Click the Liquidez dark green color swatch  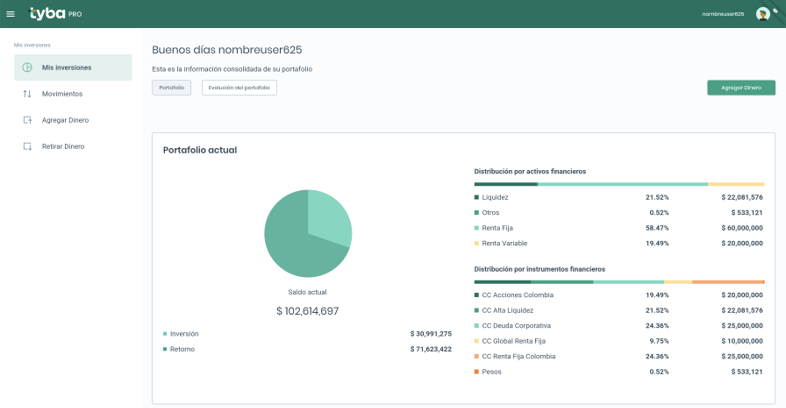[477, 198]
